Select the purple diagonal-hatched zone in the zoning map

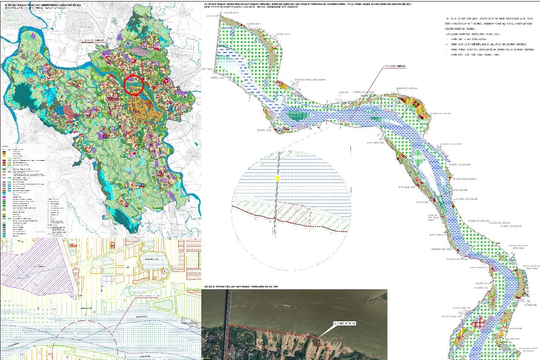(x=37, y=267)
